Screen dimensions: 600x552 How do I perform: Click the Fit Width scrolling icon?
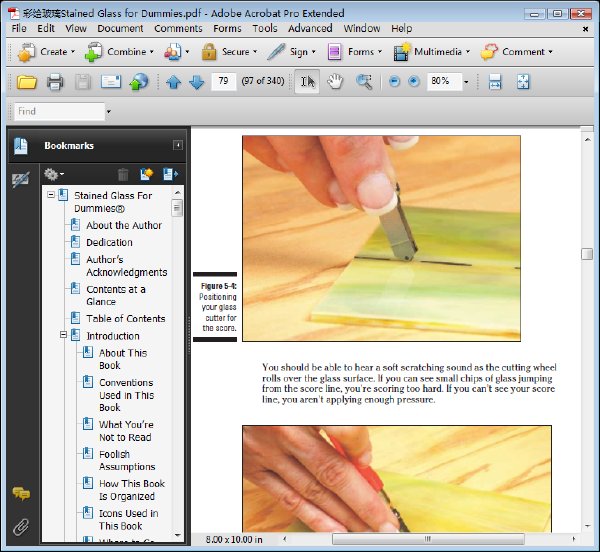point(495,81)
